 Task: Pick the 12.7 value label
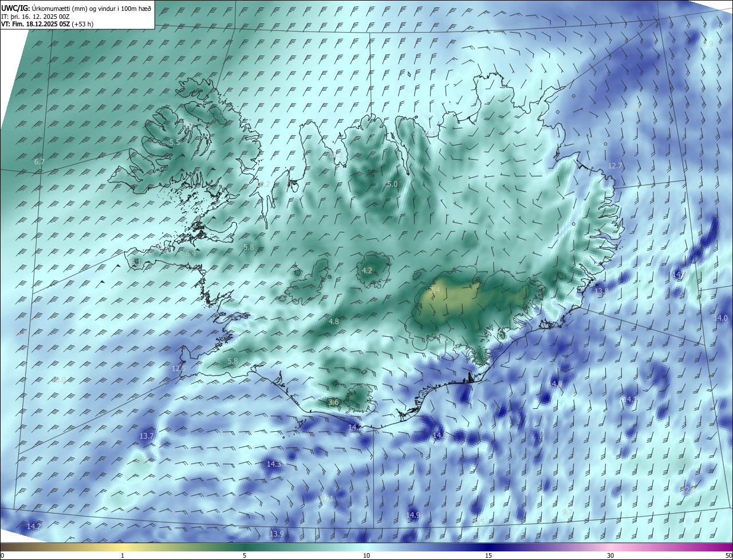point(614,165)
